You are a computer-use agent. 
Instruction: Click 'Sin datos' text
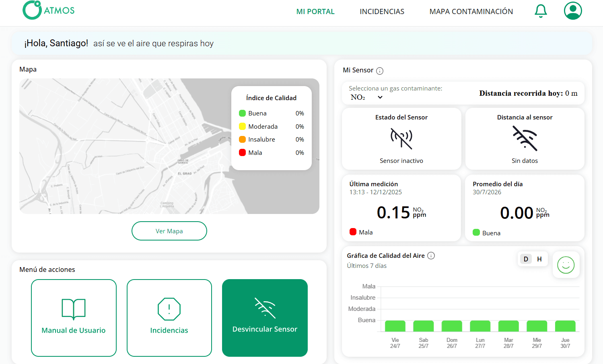(525, 161)
